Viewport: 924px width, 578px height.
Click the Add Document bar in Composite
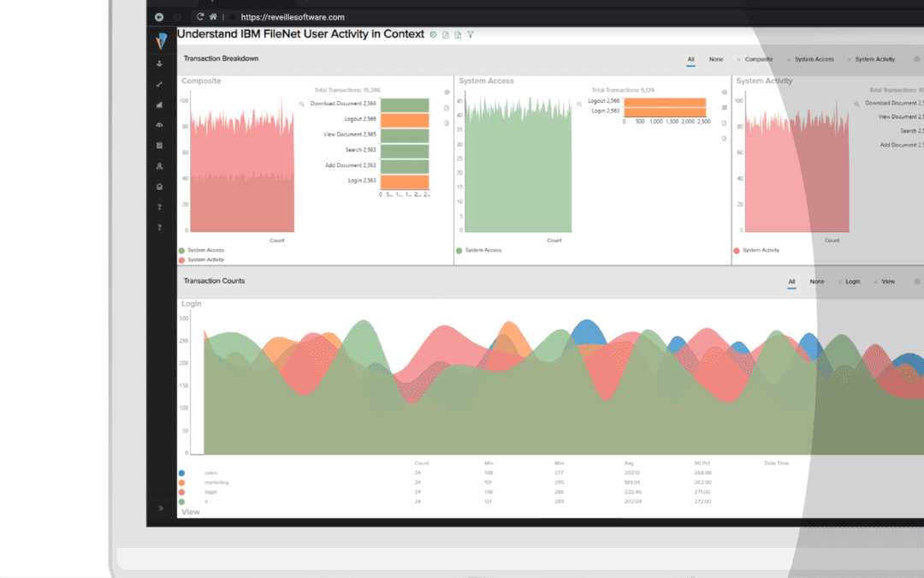[405, 166]
